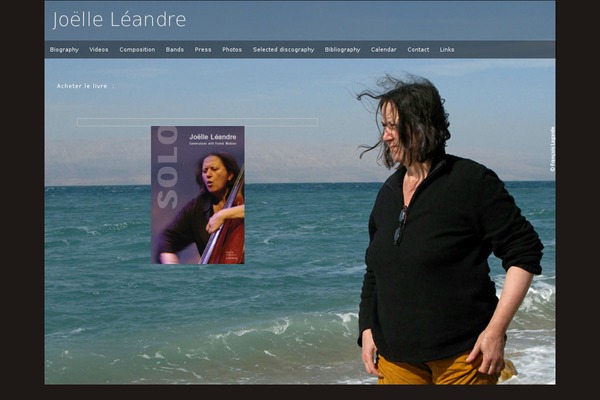Click the vertical photo credit text
The height and width of the screenshot is (400, 600).
tap(552, 148)
